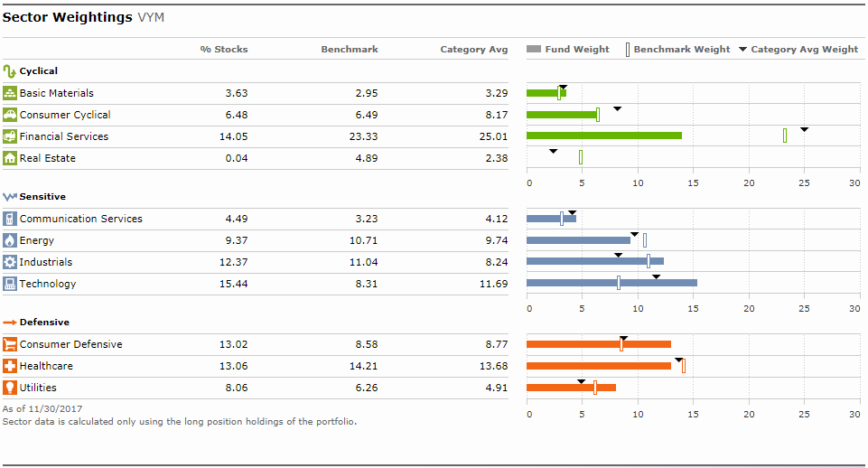Click the 8.24 Industrials category average value
Image resolution: width=868 pixels, height=468 pixels.
tap(497, 262)
